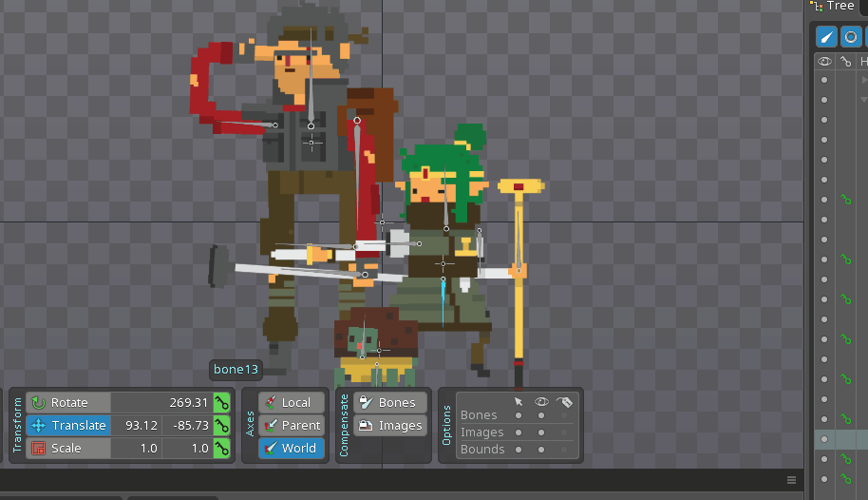The image size is (868, 500).
Task: Click the rotation value field 269.31
Action: pyautogui.click(x=161, y=402)
